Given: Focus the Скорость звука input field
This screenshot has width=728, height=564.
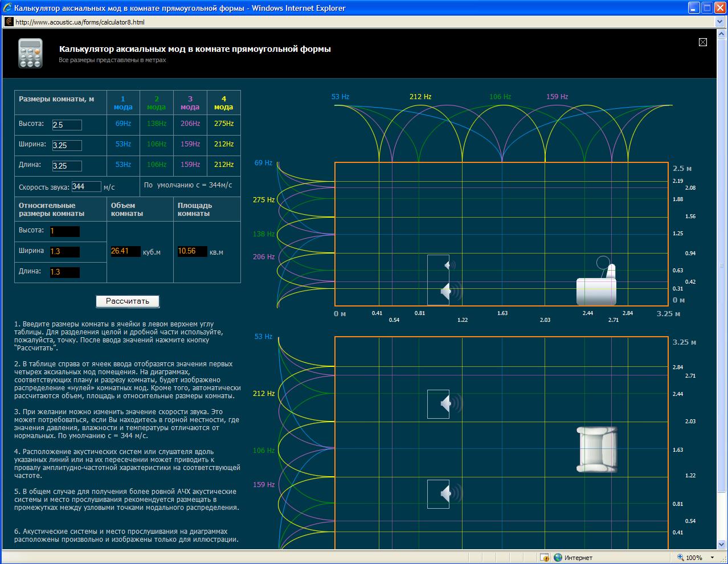Looking at the screenshot, I should (86, 187).
